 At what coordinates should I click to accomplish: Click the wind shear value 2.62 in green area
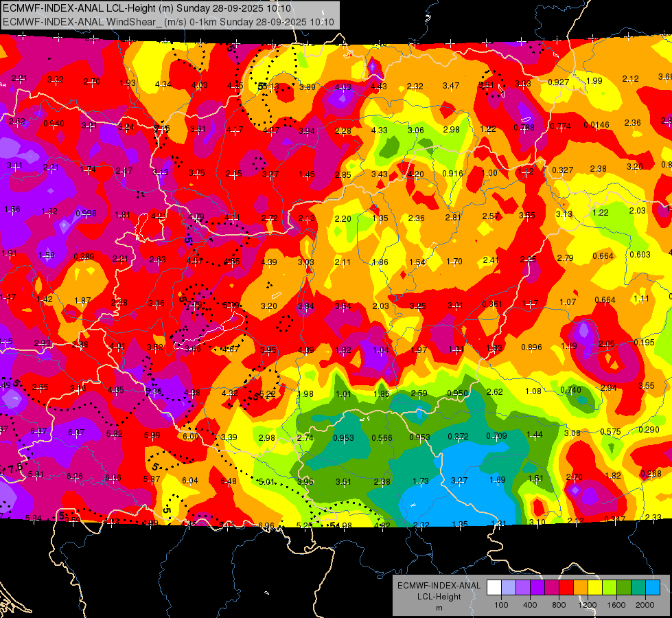click(x=495, y=392)
